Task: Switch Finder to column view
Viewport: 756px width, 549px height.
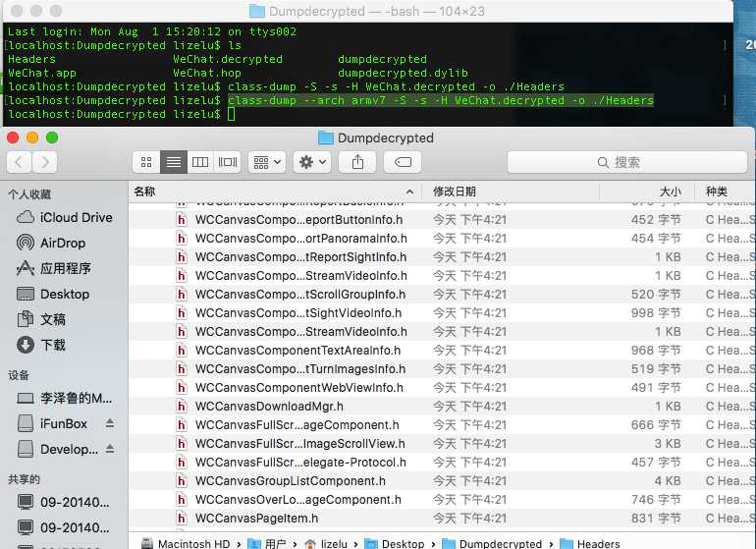Action: tap(200, 162)
